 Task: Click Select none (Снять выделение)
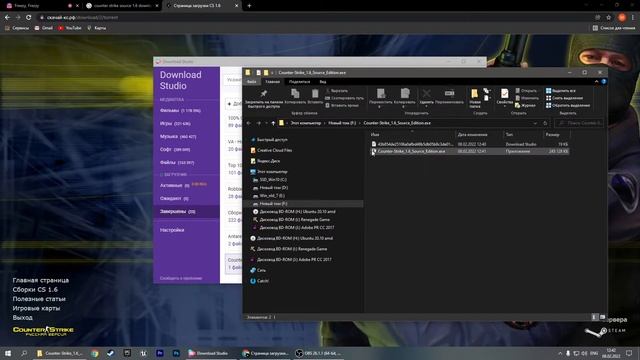(x=564, y=98)
